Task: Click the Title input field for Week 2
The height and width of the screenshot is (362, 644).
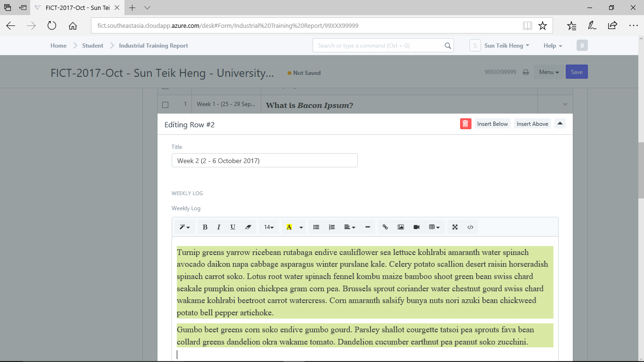Action: coord(264,161)
